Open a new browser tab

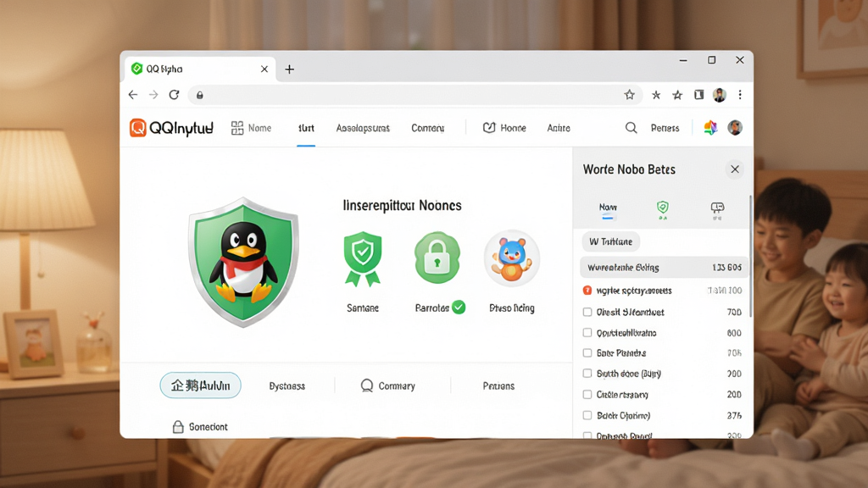(x=290, y=69)
